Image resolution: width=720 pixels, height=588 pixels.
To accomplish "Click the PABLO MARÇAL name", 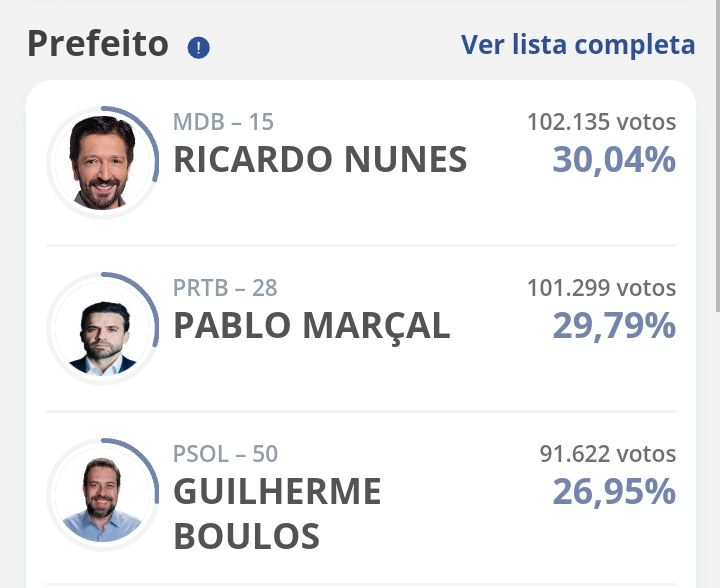I will click(x=312, y=326).
